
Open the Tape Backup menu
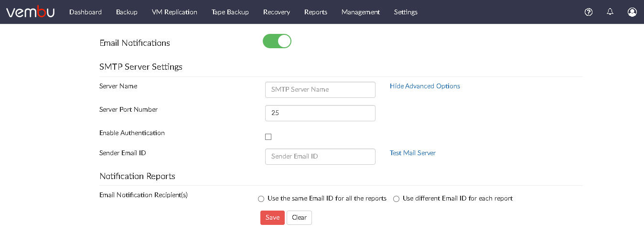[x=230, y=12]
